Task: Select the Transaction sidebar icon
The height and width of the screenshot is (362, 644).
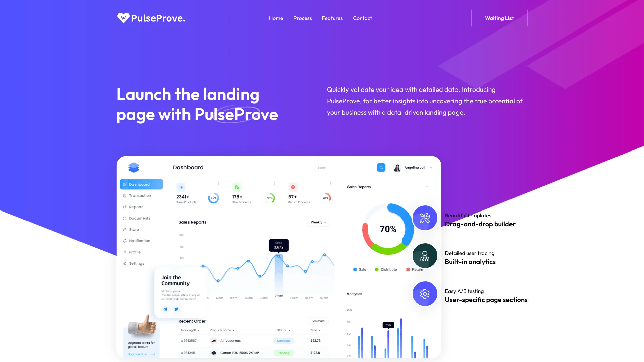Action: (x=125, y=195)
